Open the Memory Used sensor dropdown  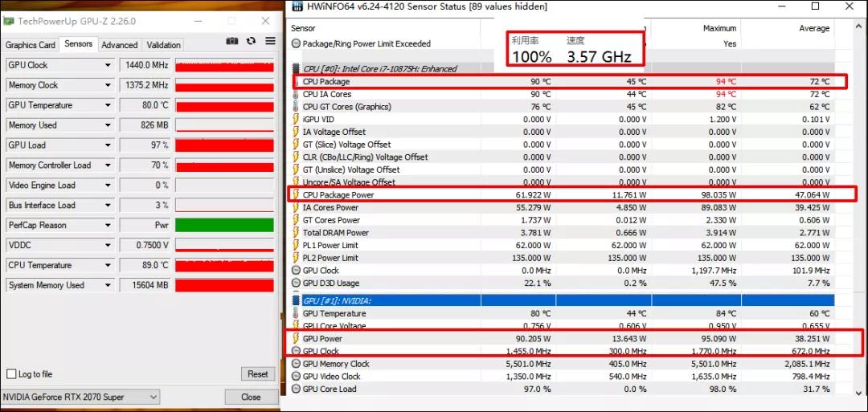108,125
